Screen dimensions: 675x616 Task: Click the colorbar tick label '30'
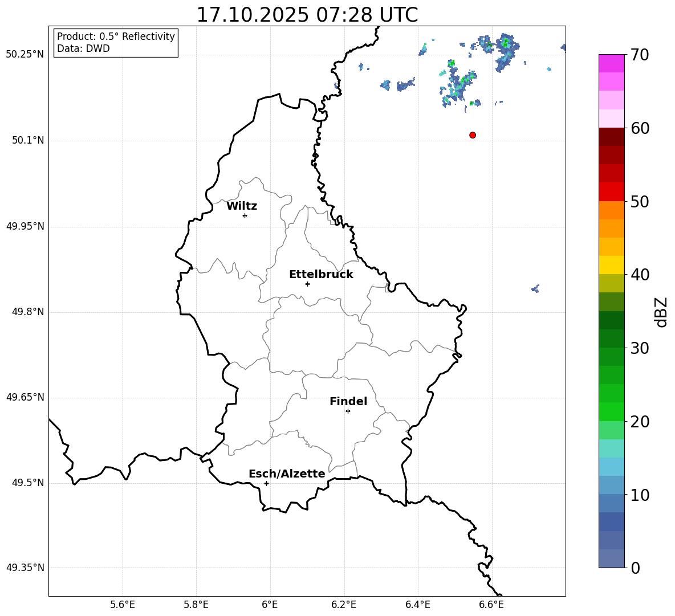click(x=639, y=348)
